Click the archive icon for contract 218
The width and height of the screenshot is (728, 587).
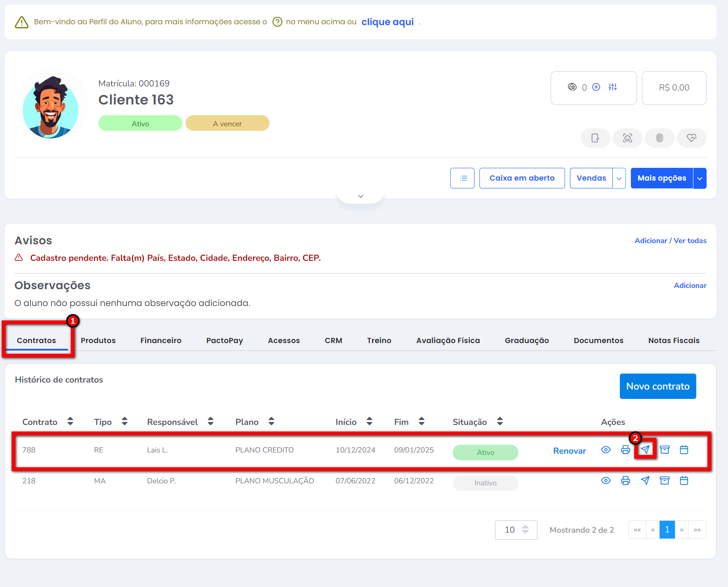(x=664, y=480)
